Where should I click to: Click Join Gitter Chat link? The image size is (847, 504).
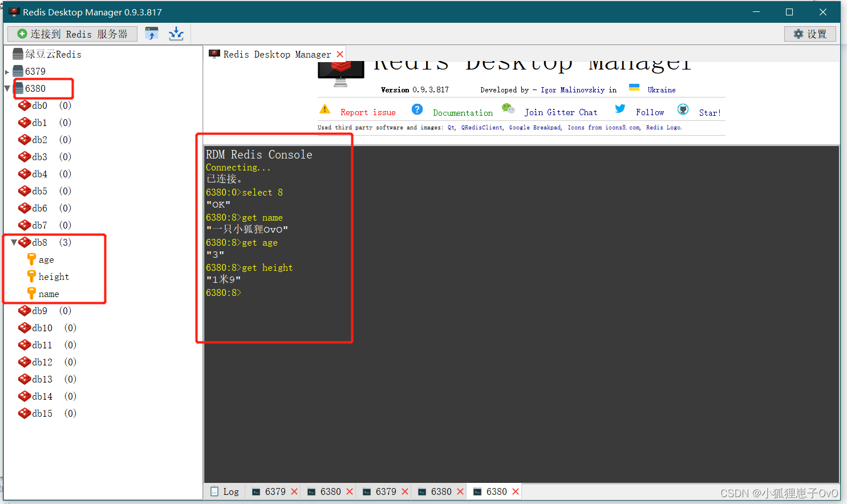561,112
